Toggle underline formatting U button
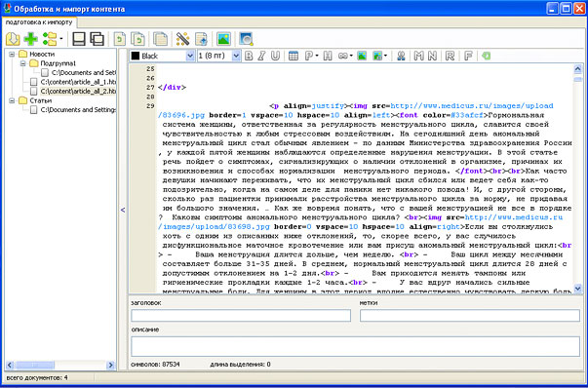588x388 pixels. click(275, 56)
